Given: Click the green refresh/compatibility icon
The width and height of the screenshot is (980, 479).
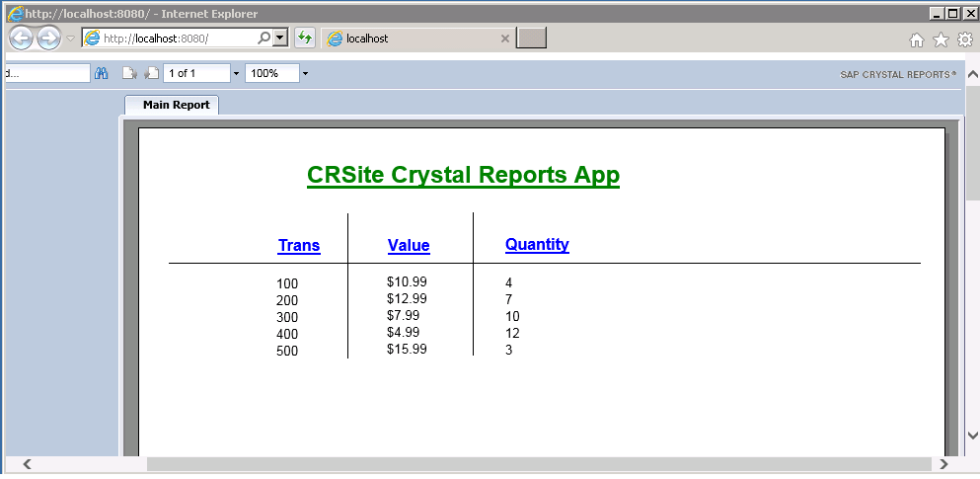Looking at the screenshot, I should coord(304,38).
